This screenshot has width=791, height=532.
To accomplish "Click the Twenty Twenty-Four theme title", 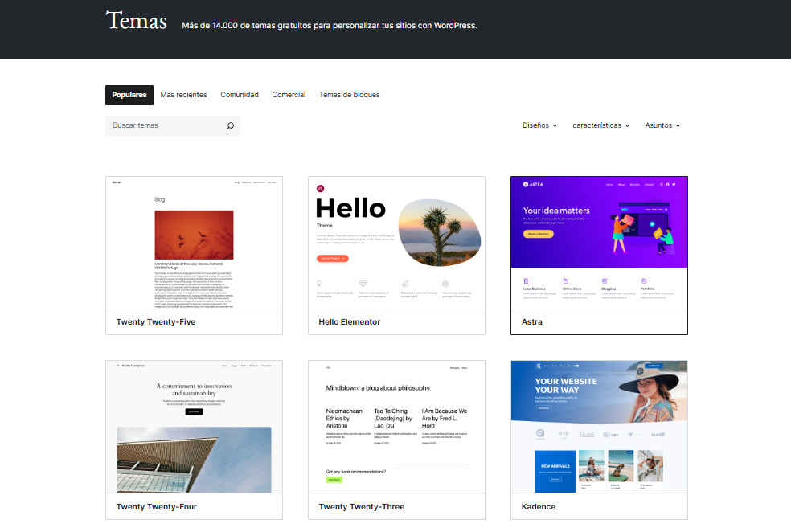I will 157,507.
